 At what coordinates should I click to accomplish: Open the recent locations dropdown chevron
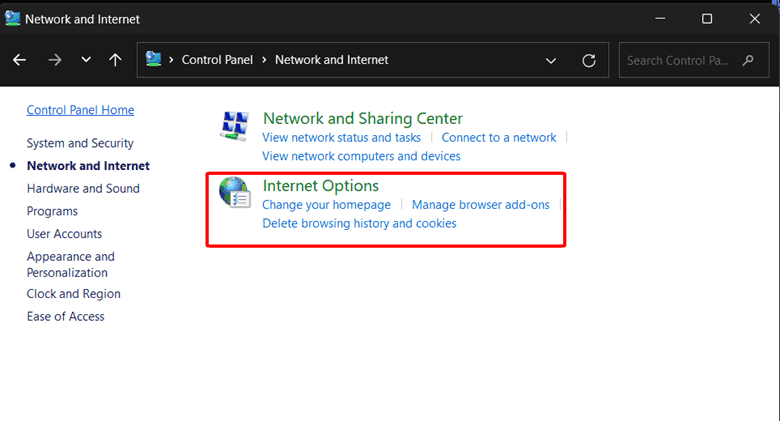86,60
